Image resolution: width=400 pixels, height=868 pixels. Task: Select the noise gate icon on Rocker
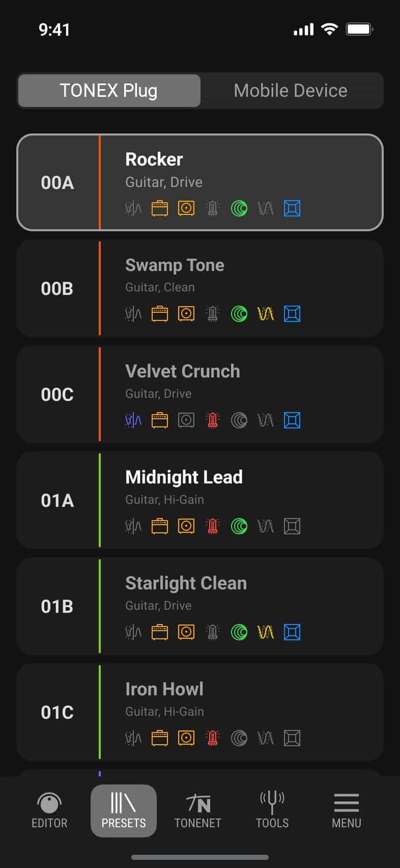[x=133, y=208]
